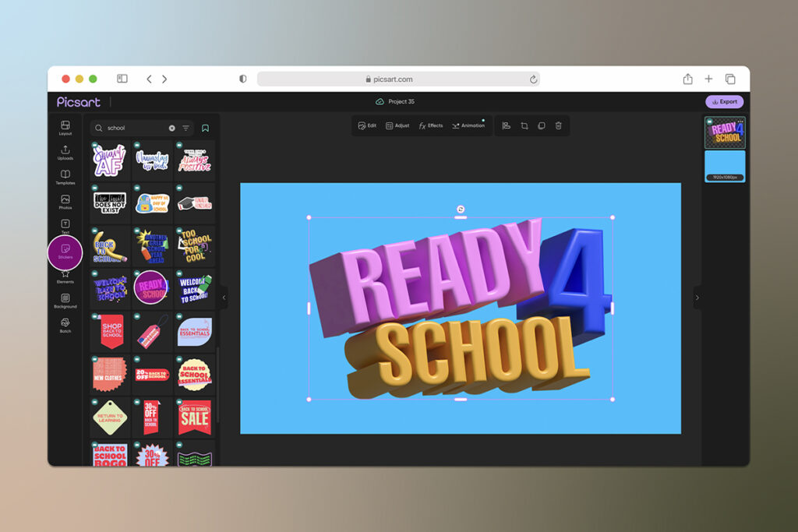Duplicate the selection with the copy icon
The height and width of the screenshot is (532, 798).
tap(541, 125)
